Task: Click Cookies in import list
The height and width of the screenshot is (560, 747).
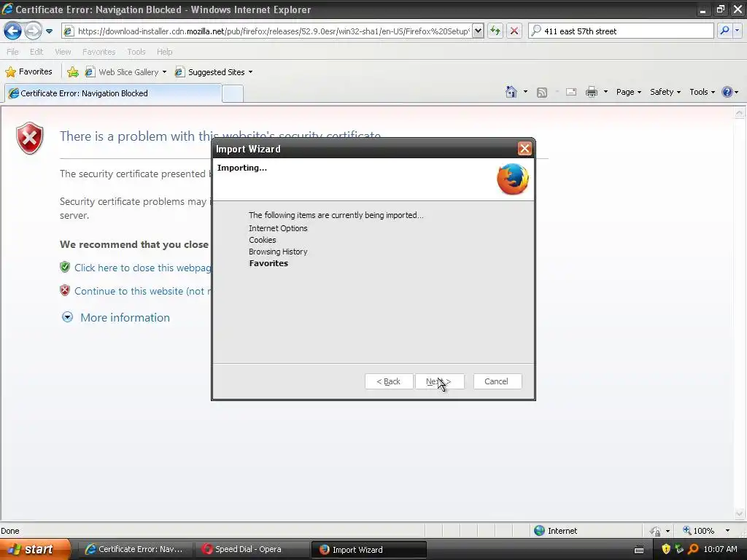Action: point(262,240)
